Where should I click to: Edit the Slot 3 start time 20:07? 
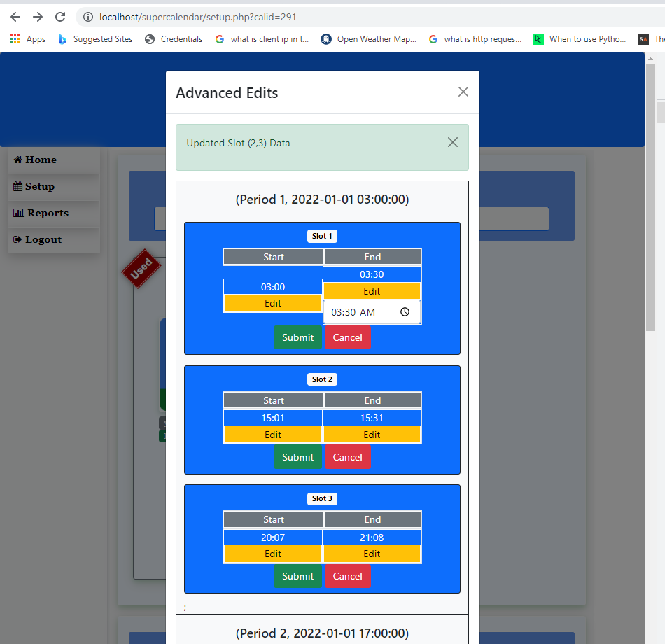(273, 554)
